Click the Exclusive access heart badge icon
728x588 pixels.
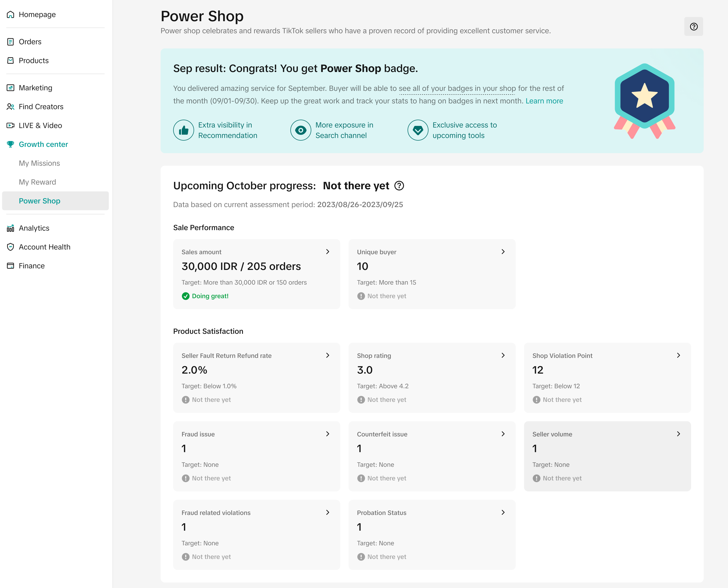click(418, 130)
